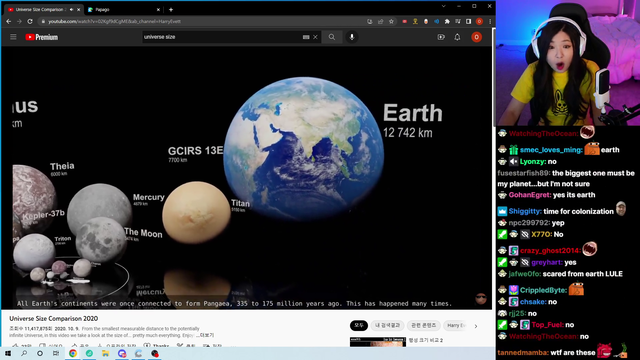Close the Papago tab

[x=158, y=9]
